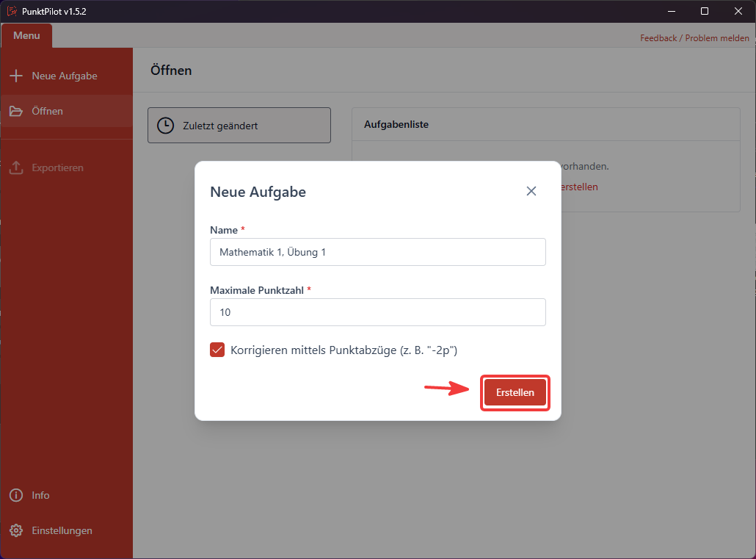
Task: Click the Öffnen page heading
Action: tap(171, 71)
